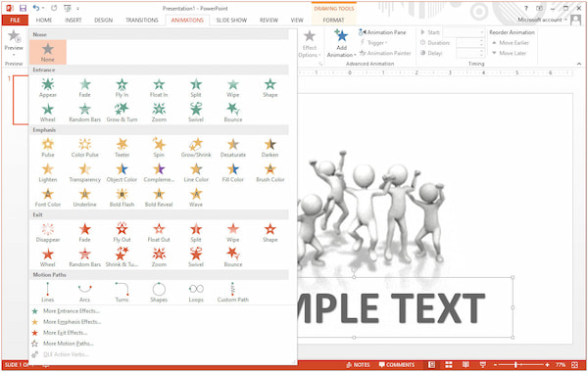Apply Grow & Turn entrance effect
The width and height of the screenshot is (588, 372).
coord(122,113)
